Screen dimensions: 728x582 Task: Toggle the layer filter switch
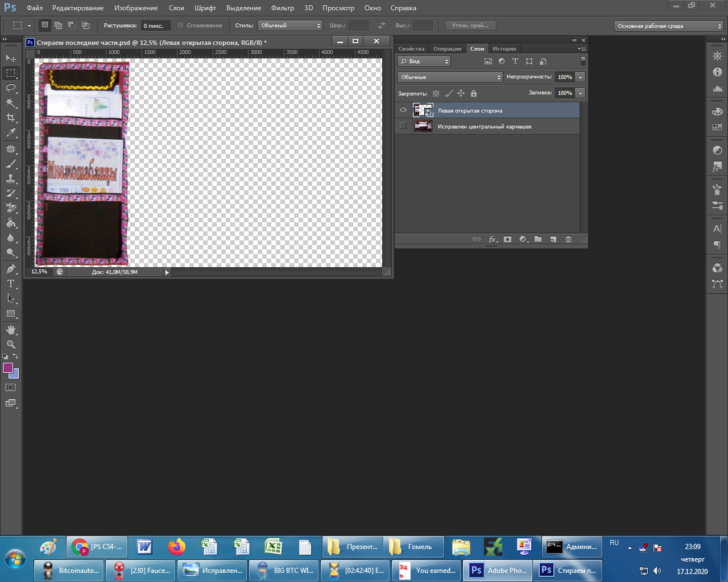[x=583, y=61]
